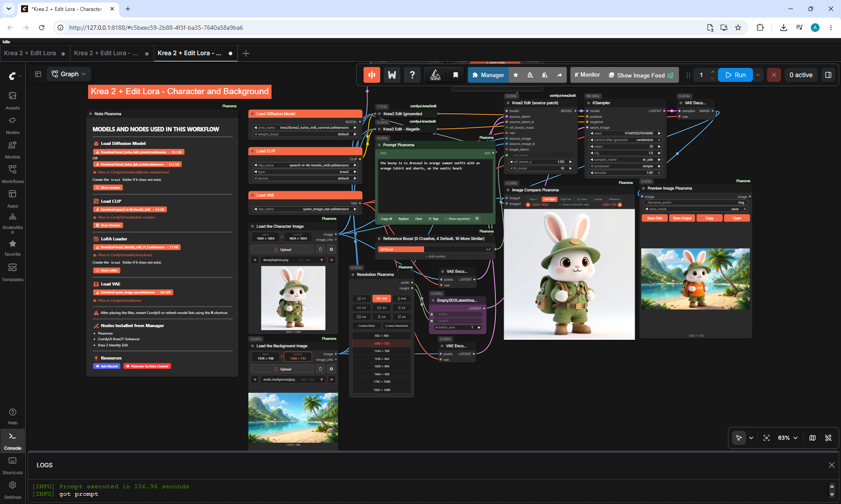The height and width of the screenshot is (504, 841).
Task: Select the 1:1 aspect ratio
Action: tap(362, 299)
